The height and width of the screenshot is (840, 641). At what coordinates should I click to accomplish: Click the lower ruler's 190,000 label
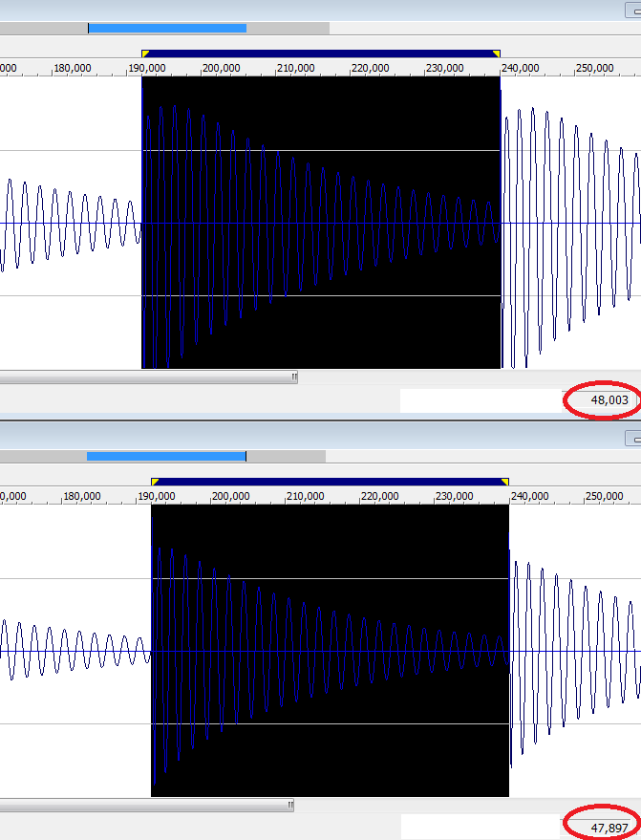(157, 496)
